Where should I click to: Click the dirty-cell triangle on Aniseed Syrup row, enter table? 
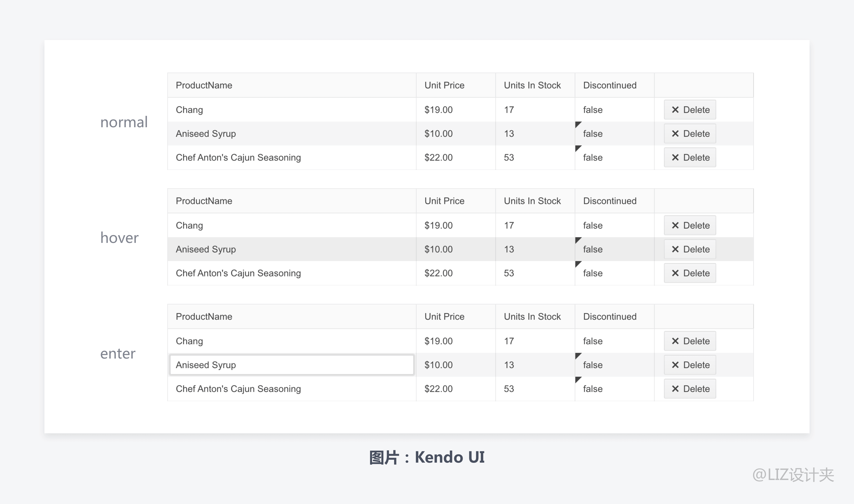(x=578, y=355)
